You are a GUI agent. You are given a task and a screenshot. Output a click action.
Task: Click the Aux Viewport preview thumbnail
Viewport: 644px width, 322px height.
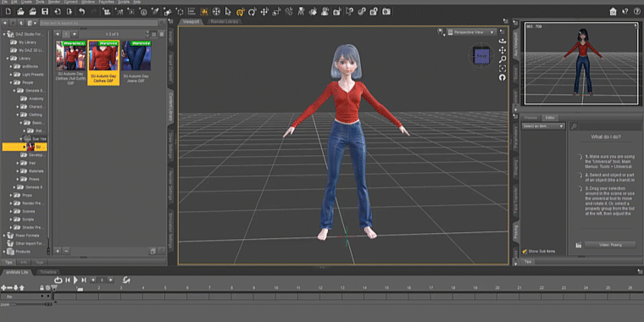tap(580, 64)
